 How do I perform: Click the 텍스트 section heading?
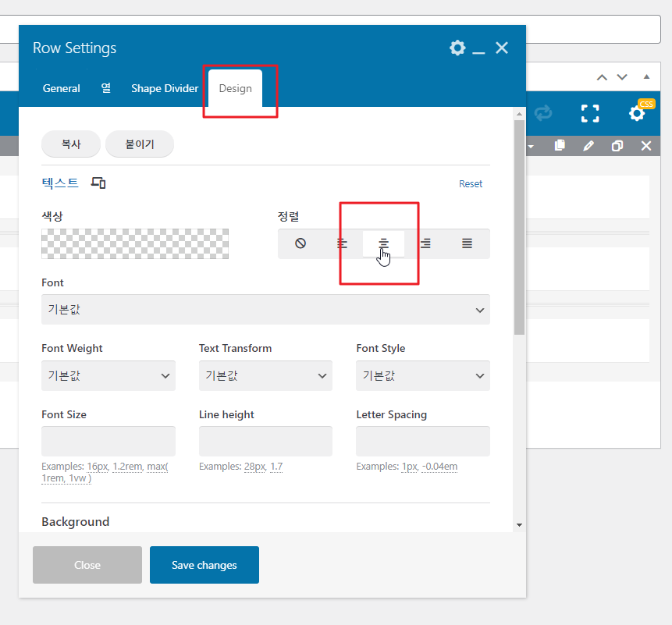[60, 183]
